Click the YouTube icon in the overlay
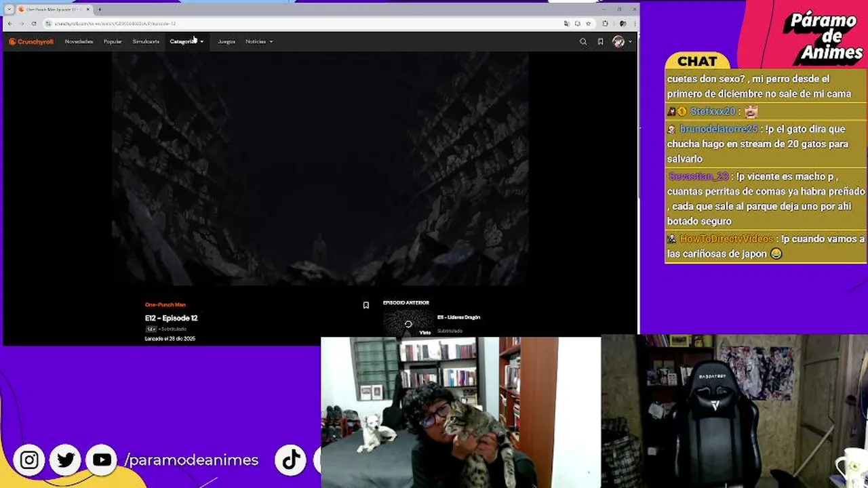Viewport: 868px width, 488px height. click(x=102, y=460)
